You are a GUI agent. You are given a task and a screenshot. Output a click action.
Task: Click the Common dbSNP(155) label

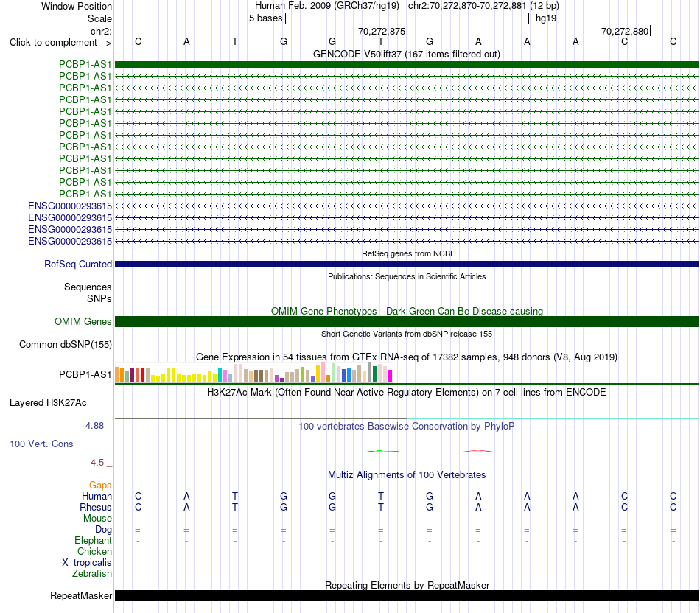(x=66, y=344)
